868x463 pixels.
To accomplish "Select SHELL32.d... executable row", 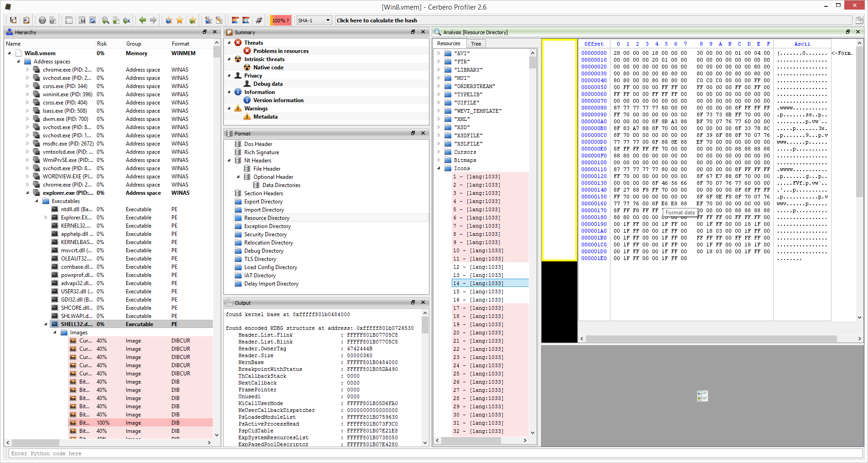I will coord(109,324).
